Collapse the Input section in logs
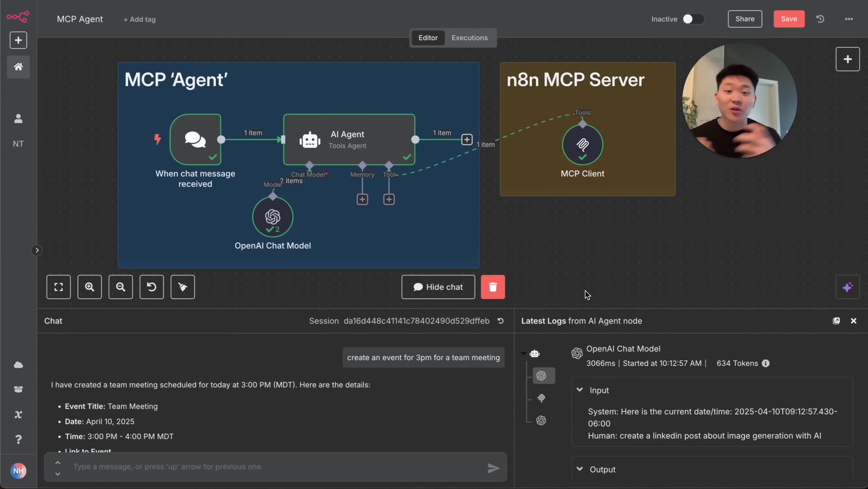Image resolution: width=868 pixels, height=489 pixels. click(579, 390)
